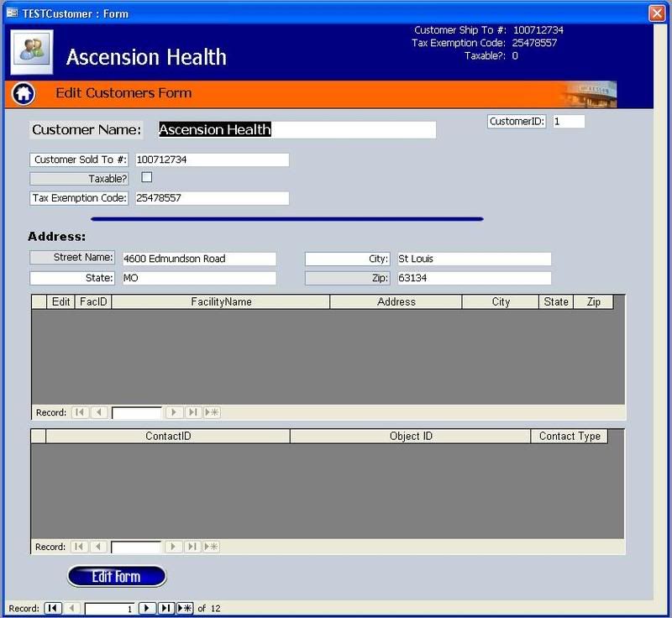Click the 'Ascension Health' header title text
Screen dimensions: 672x618
point(146,57)
